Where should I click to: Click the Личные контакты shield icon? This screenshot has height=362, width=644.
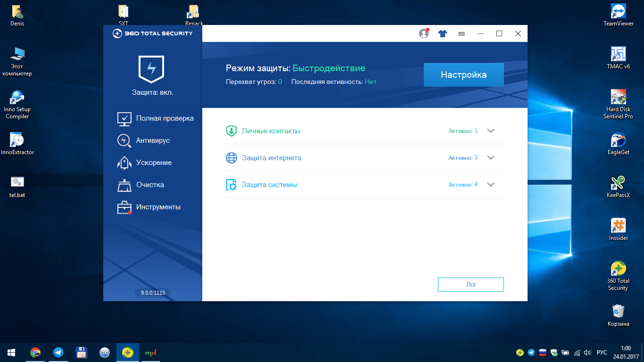pos(231,131)
